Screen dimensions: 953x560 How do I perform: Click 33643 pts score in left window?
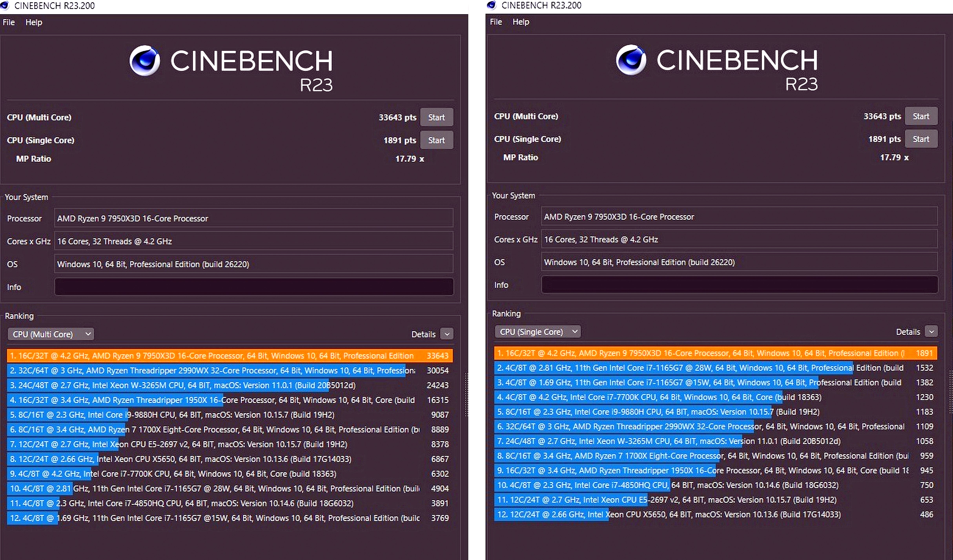397,117
